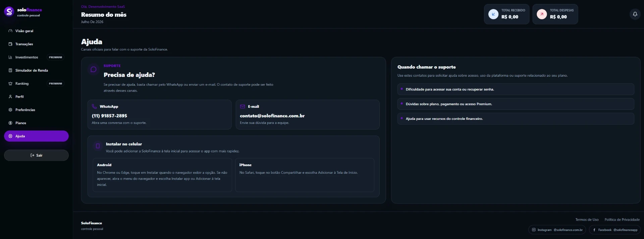Click the Sair logout arrow icon

click(x=32, y=155)
